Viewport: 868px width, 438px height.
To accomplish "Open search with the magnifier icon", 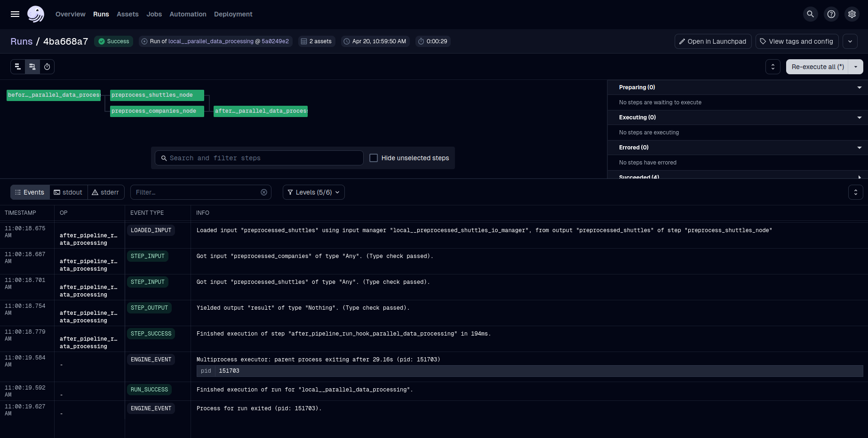I will [x=810, y=14].
